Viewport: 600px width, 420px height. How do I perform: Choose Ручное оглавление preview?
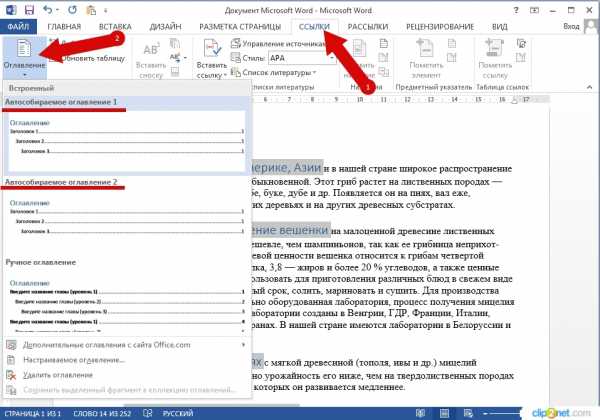pyautogui.click(x=127, y=295)
